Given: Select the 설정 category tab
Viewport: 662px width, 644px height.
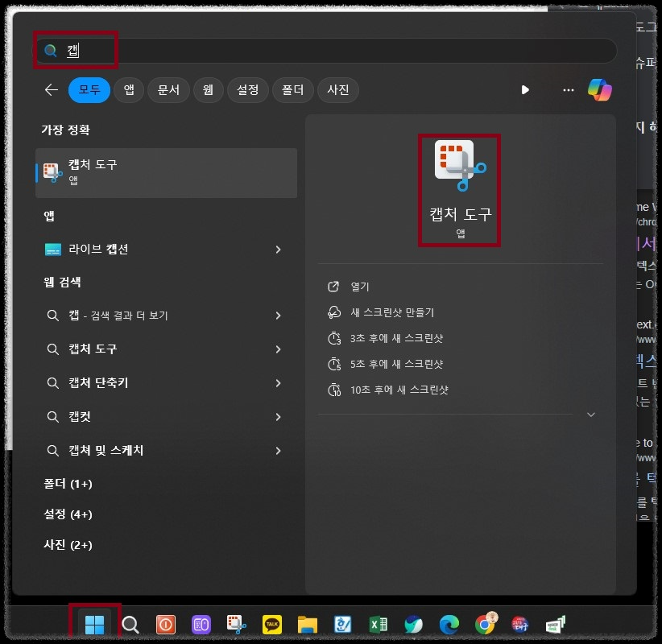Looking at the screenshot, I should (247, 90).
